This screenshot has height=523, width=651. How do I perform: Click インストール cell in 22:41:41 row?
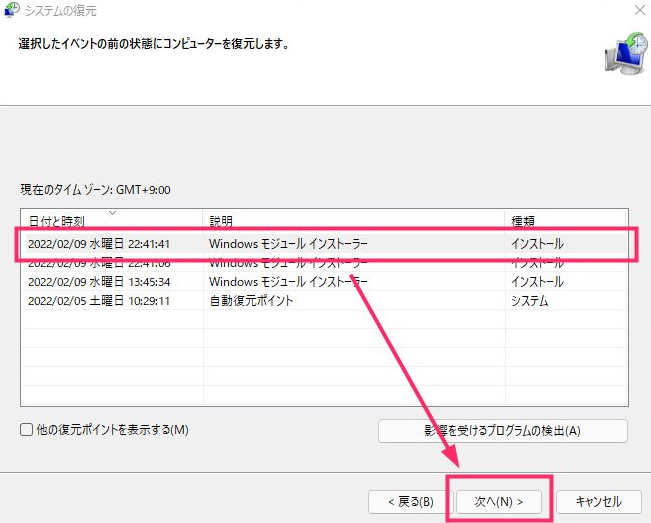537,244
